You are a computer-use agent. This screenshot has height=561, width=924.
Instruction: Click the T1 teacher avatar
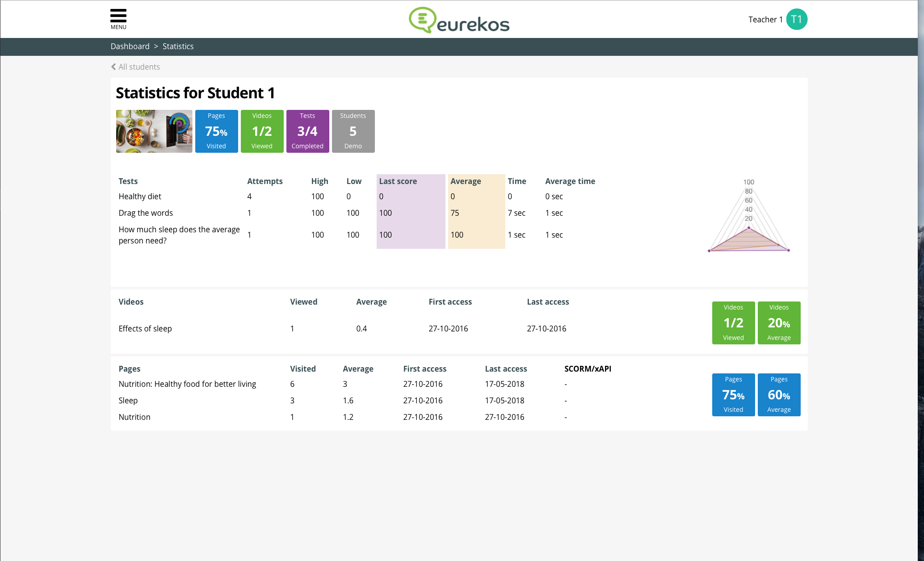pyautogui.click(x=796, y=19)
